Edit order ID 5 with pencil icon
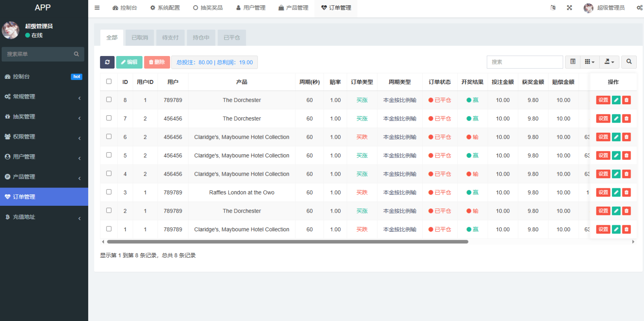 tap(616, 155)
